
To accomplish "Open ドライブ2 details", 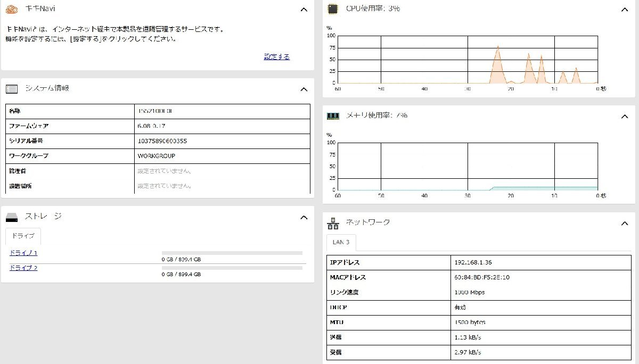I will [x=23, y=268].
